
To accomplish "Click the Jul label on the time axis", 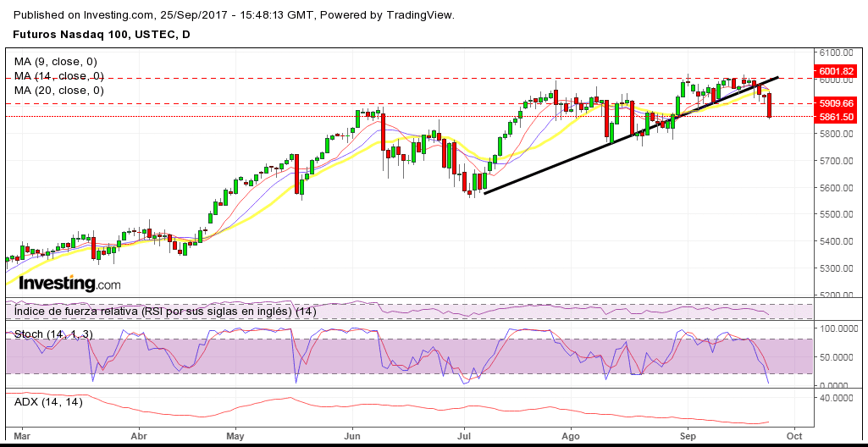I will coord(463,437).
